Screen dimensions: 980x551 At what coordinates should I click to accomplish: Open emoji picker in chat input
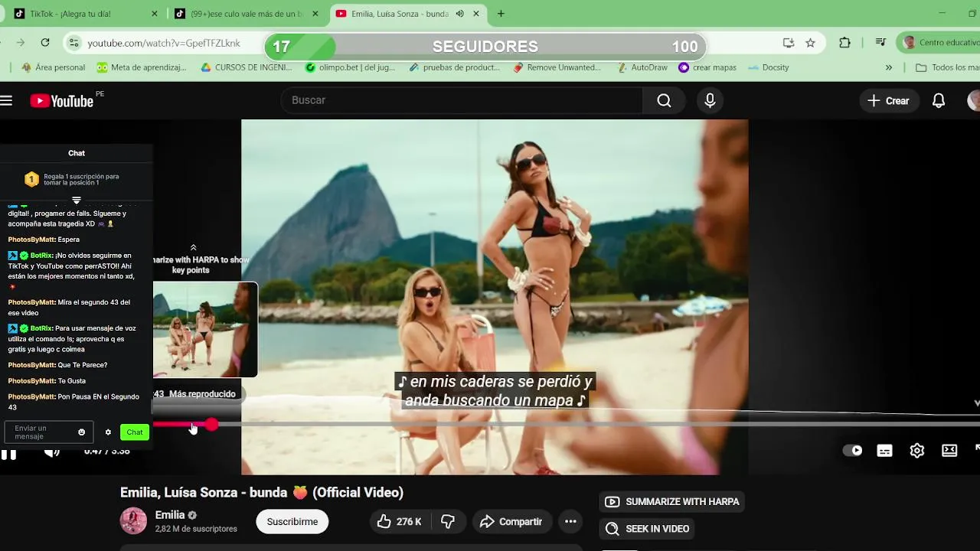(82, 432)
